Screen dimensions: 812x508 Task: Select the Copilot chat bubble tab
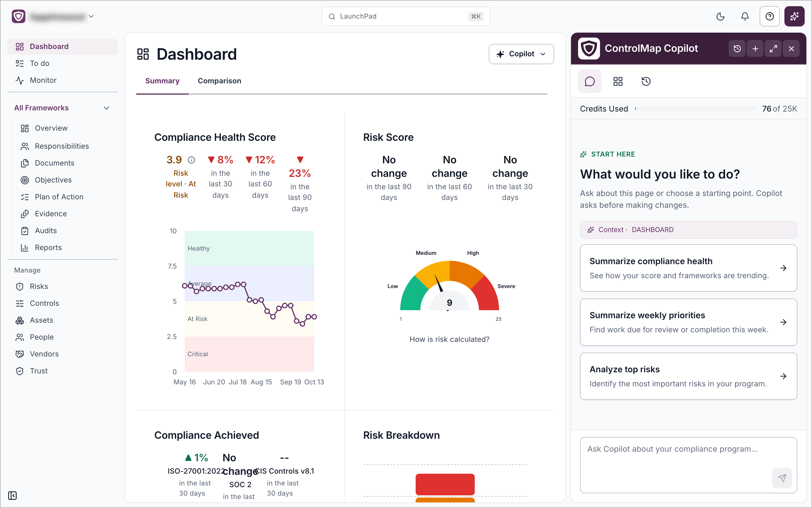coord(590,81)
